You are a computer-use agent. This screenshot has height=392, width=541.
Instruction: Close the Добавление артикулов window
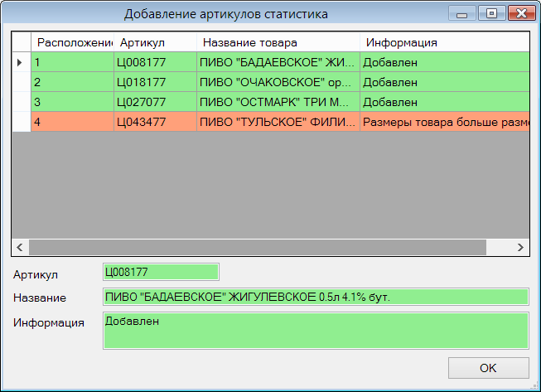coord(521,14)
